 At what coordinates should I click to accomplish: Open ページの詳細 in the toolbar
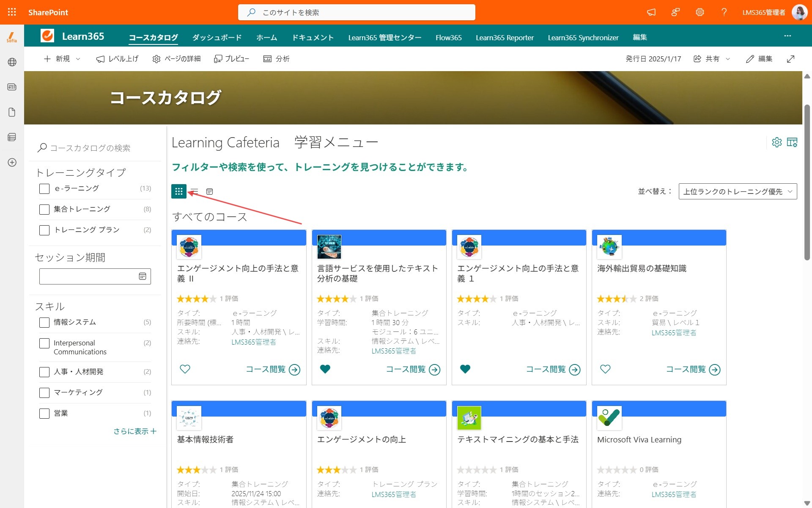click(176, 59)
